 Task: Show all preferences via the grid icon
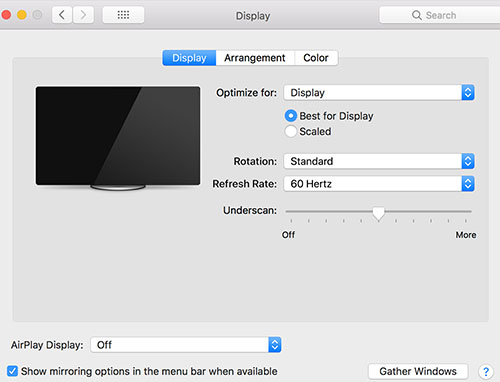point(123,15)
